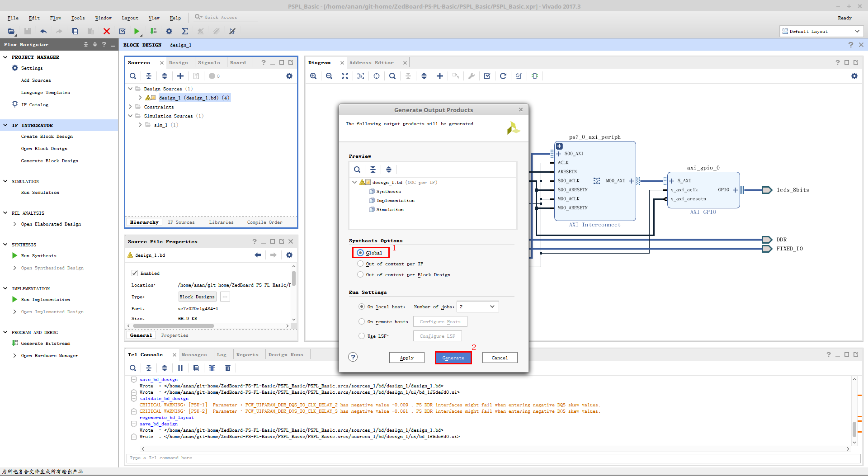Viewport: 868px width, 476px height.
Task: Select Global synthesis option
Action: (360, 253)
